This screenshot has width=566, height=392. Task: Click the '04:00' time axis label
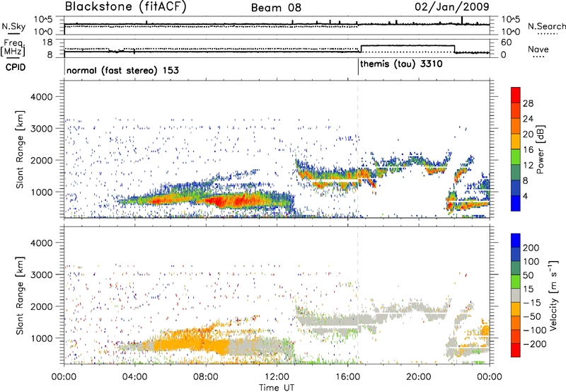pyautogui.click(x=135, y=377)
